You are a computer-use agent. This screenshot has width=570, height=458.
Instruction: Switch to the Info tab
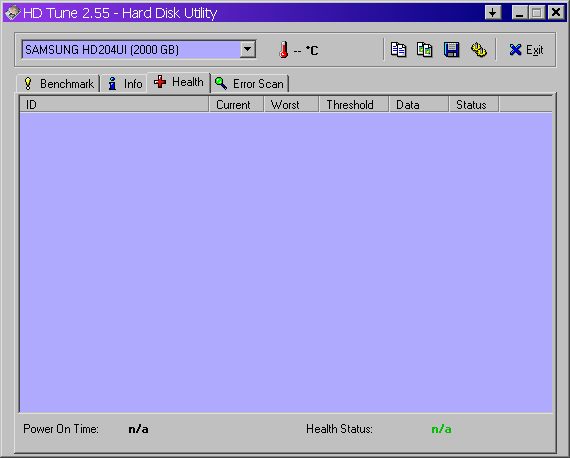tap(125, 84)
